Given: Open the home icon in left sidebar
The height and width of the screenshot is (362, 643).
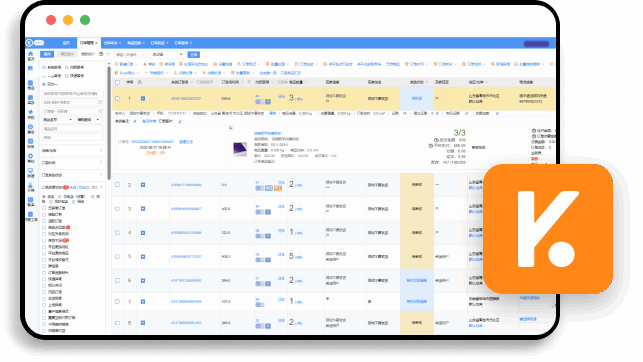Looking at the screenshot, I should (x=30, y=54).
